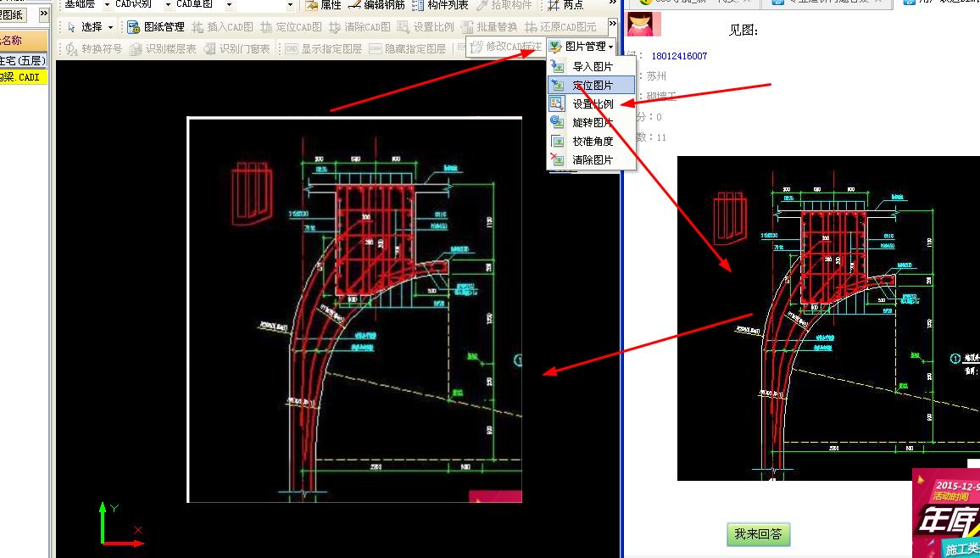The image size is (980, 558).
Task: Select the 住宅(五层) row
Action: [x=24, y=60]
